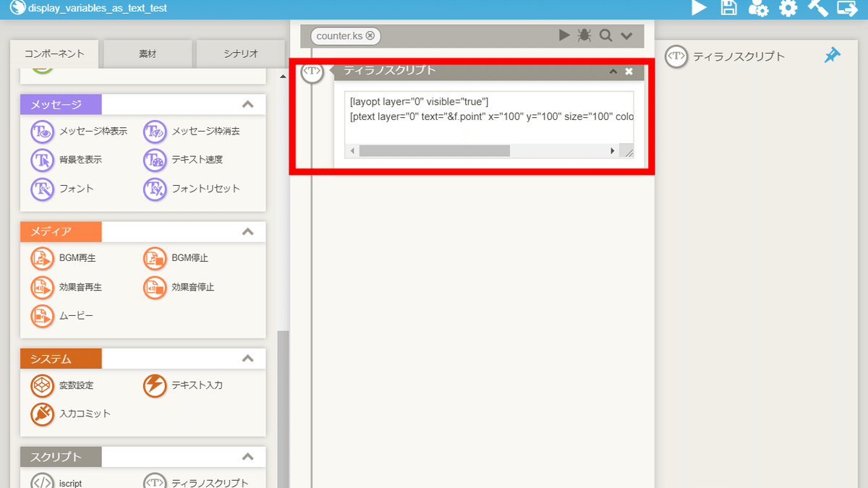This screenshot has width=868, height=488.
Task: Click script scrollbar right arrow
Action: point(613,151)
